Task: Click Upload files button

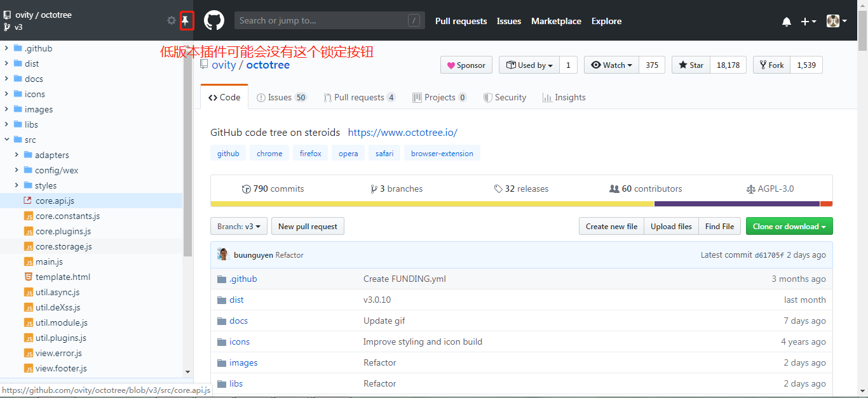Action: point(671,226)
